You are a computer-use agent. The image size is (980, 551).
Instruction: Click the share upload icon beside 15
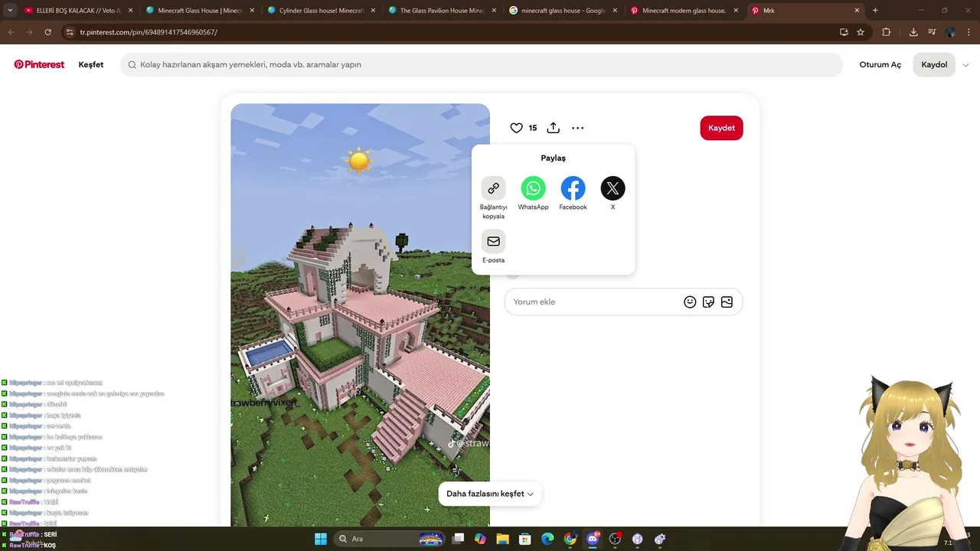point(554,128)
